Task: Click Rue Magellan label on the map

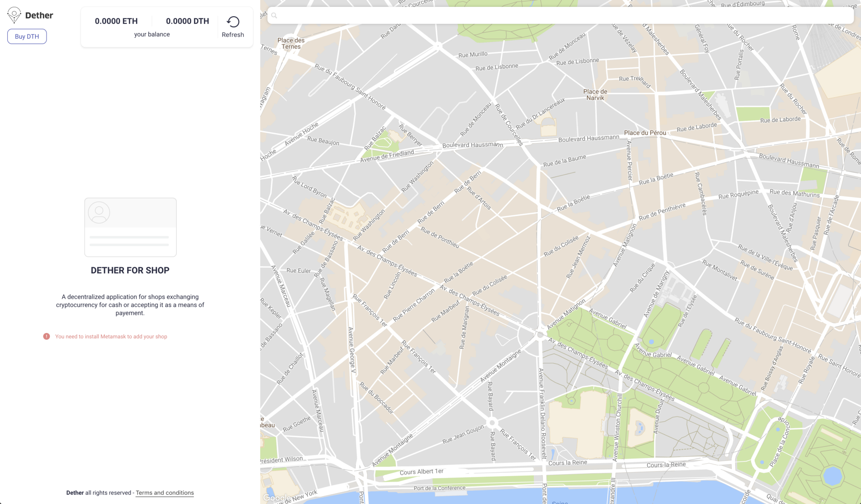Action: coord(328,294)
